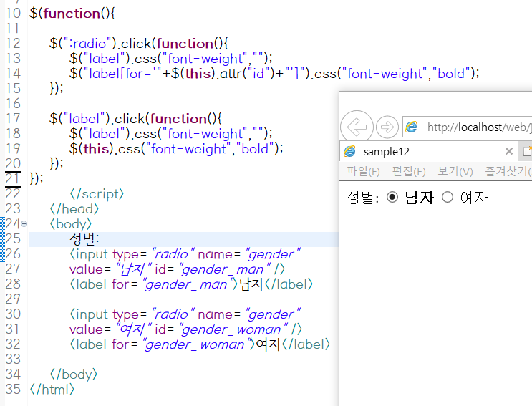Click the IE icon on sample12 tab
Viewport: 532px width, 406px height.
click(x=350, y=151)
